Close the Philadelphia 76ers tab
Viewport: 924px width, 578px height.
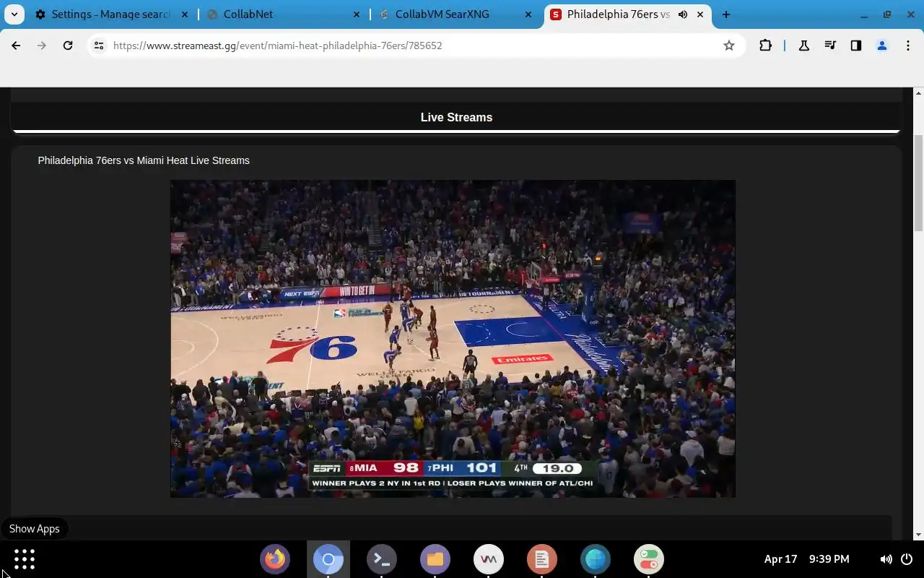pos(700,14)
